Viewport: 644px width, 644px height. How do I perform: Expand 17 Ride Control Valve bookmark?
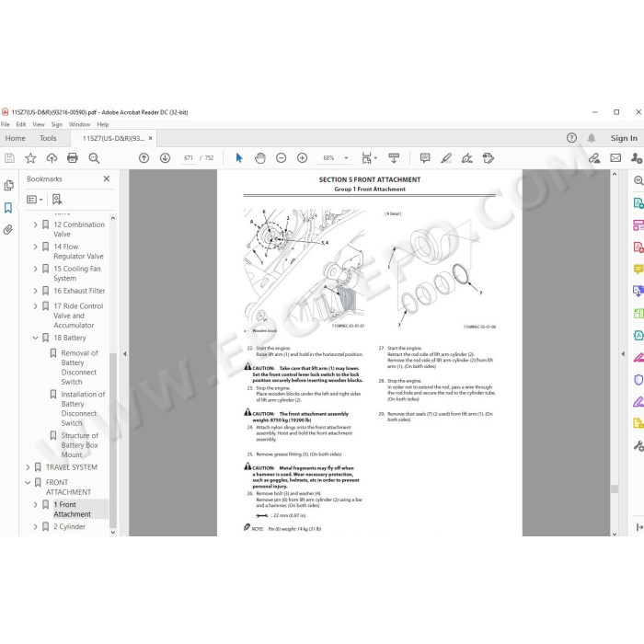[35, 306]
